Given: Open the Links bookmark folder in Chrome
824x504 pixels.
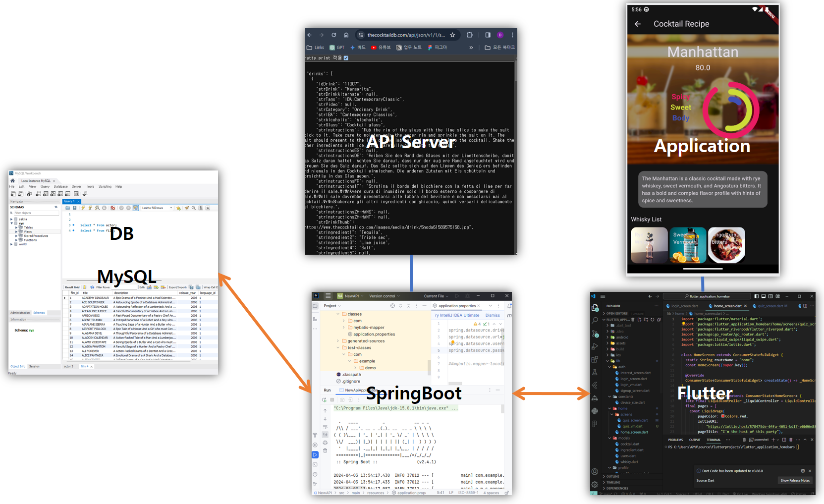Looking at the screenshot, I should tap(315, 48).
